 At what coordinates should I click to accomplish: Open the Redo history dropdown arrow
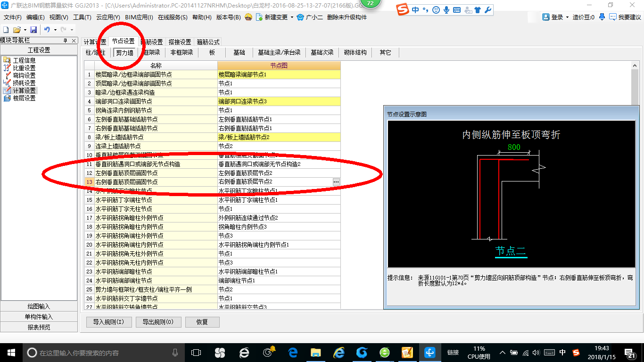point(72,30)
